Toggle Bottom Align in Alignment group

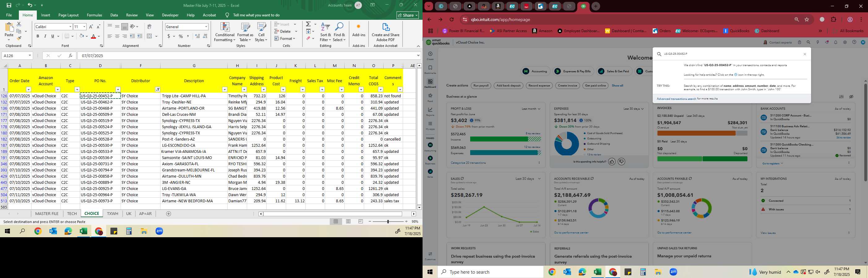(124, 27)
